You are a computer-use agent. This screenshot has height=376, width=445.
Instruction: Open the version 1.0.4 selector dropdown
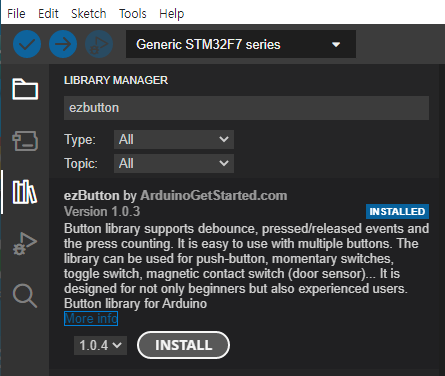[100, 345]
